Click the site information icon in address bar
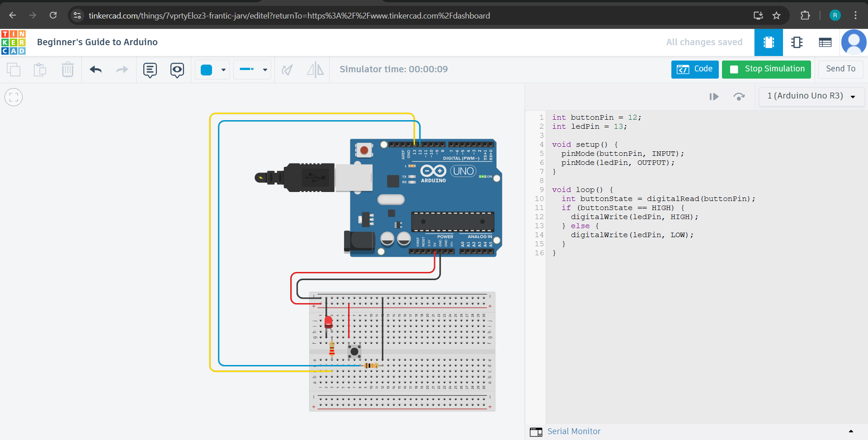Viewport: 868px width, 440px height. click(77, 15)
